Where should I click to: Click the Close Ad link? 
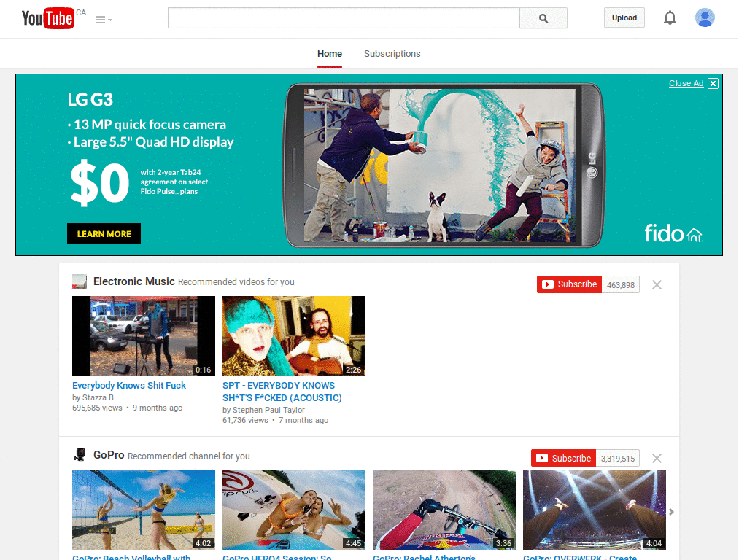(x=686, y=83)
